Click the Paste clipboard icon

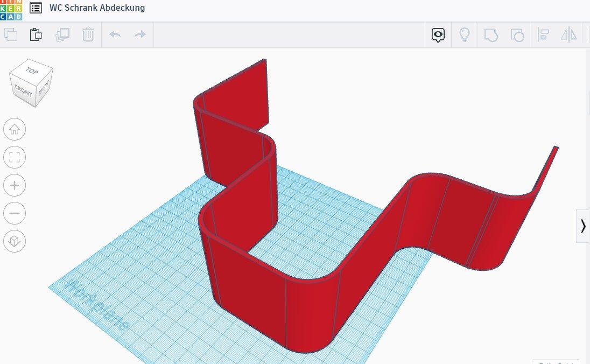point(36,35)
